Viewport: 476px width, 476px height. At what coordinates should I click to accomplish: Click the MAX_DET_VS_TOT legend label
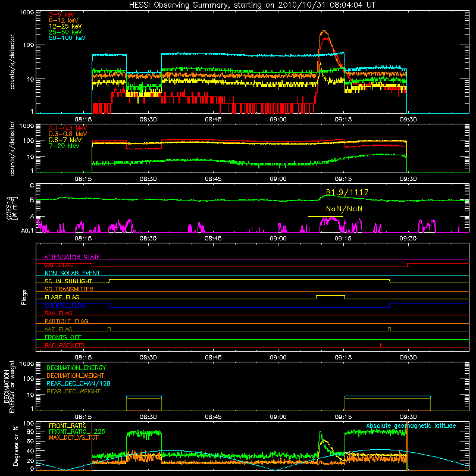coord(74,437)
